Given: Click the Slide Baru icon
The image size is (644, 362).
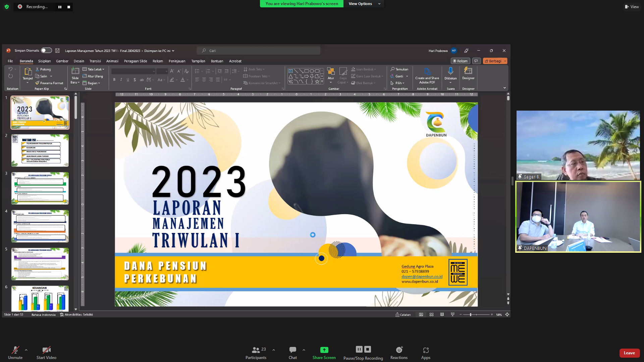Looking at the screenshot, I should 75,71.
